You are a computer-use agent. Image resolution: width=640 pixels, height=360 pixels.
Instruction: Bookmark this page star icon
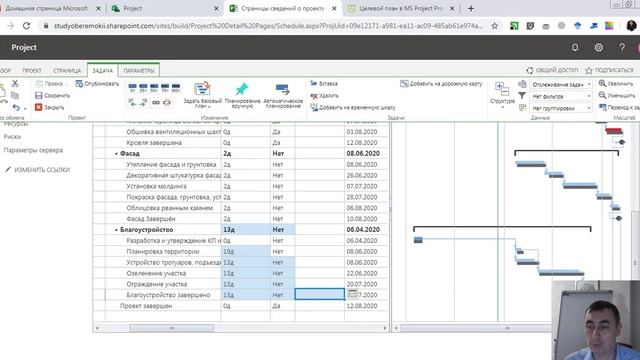click(x=495, y=26)
